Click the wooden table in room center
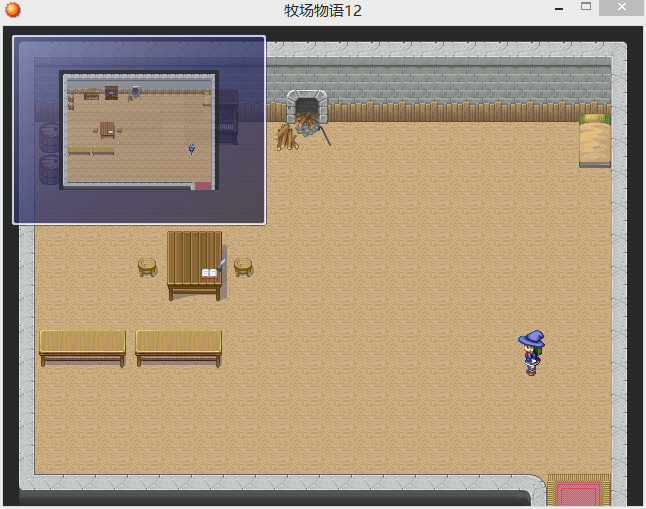This screenshot has width=646, height=509. (x=194, y=265)
